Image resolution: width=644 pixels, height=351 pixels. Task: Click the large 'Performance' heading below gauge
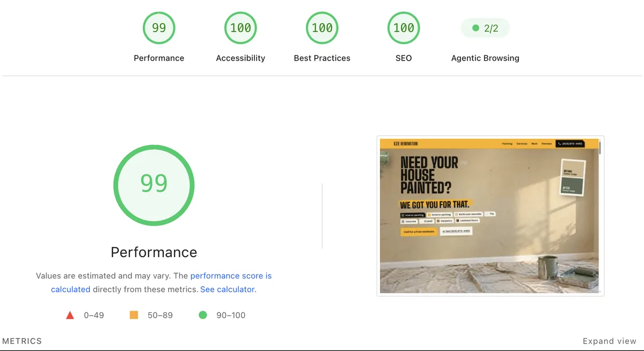pyautogui.click(x=154, y=252)
